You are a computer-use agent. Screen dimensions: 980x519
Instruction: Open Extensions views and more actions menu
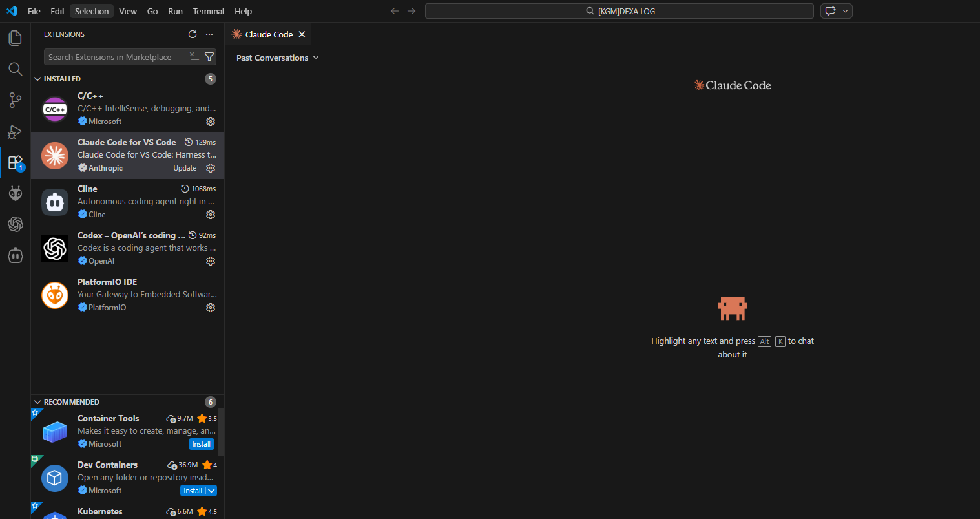(x=209, y=34)
